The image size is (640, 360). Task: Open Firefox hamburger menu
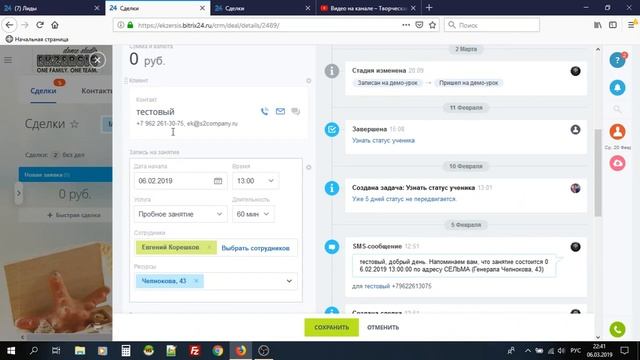[631, 25]
